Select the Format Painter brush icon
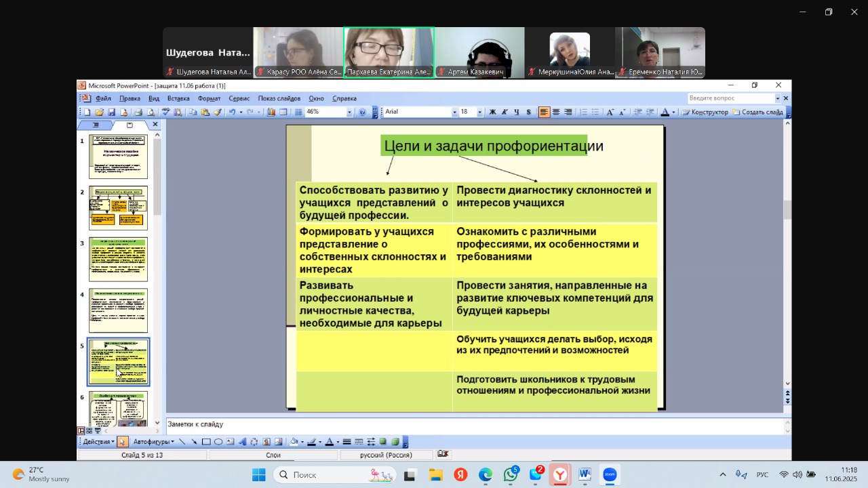The height and width of the screenshot is (488, 868). coord(218,113)
